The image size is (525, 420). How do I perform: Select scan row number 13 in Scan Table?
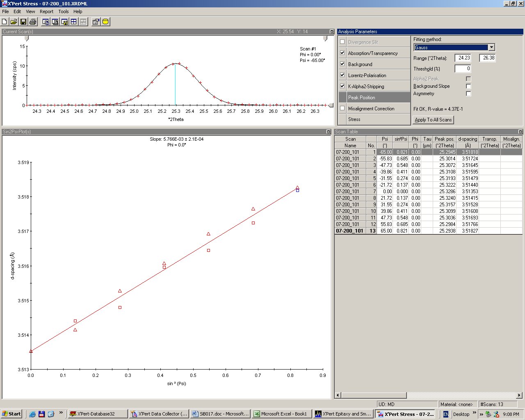coord(428,231)
